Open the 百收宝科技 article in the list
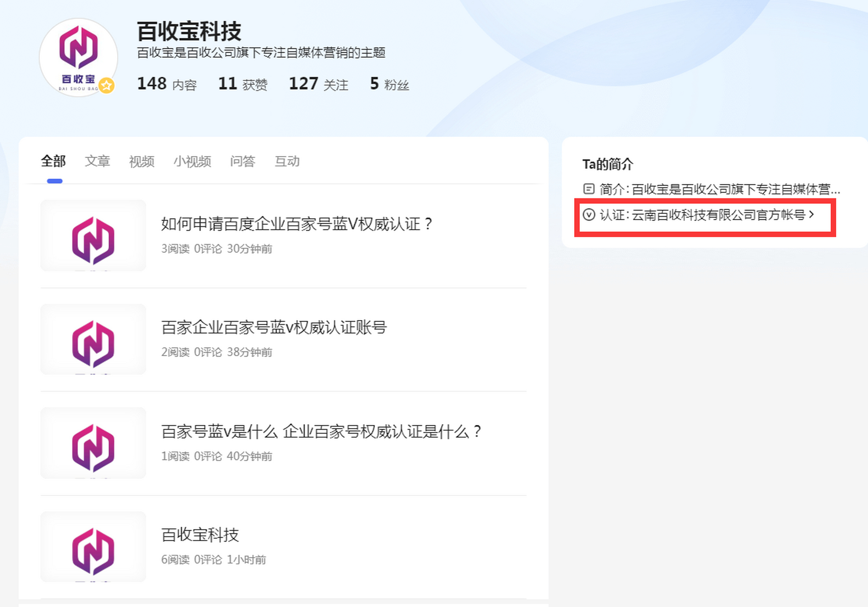 point(200,535)
